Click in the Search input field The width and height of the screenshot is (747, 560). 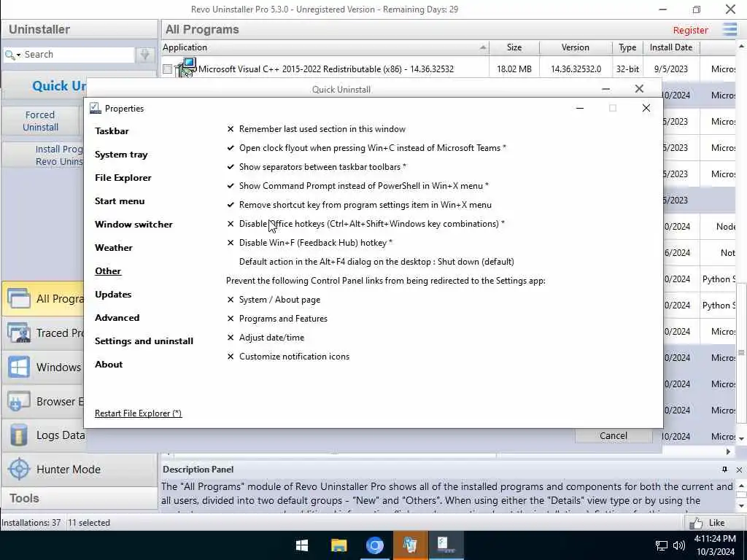(x=78, y=55)
